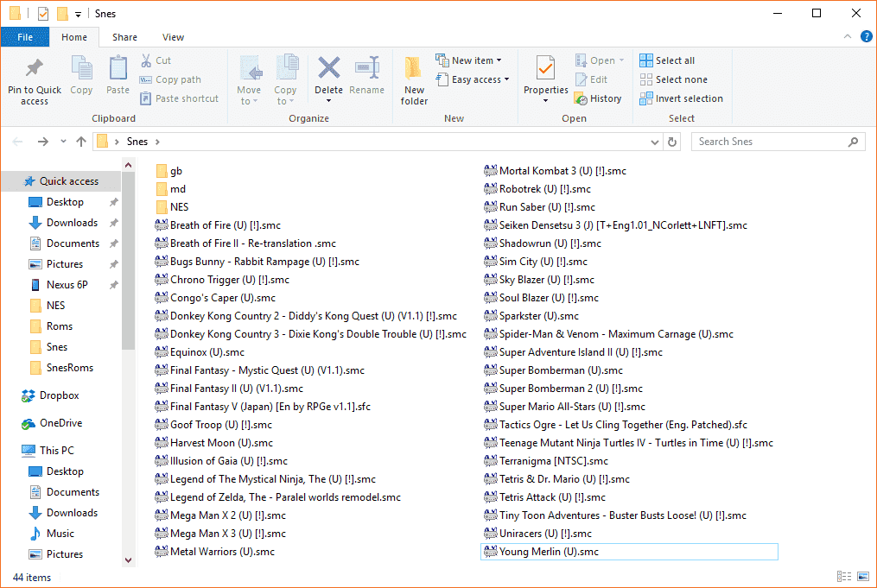The width and height of the screenshot is (877, 588).
Task: Switch to the View tab
Action: [173, 37]
